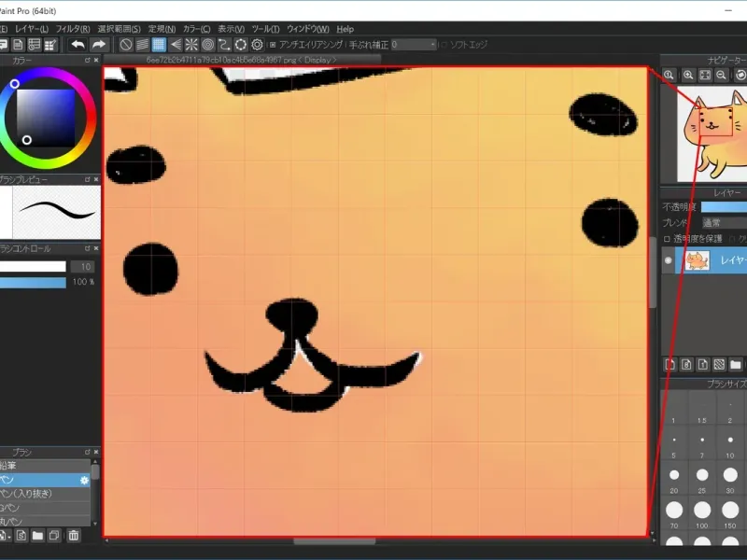Screen dimensions: 747x560
Task: Click the Redo arrow in the toolbar
Action: [x=98, y=44]
